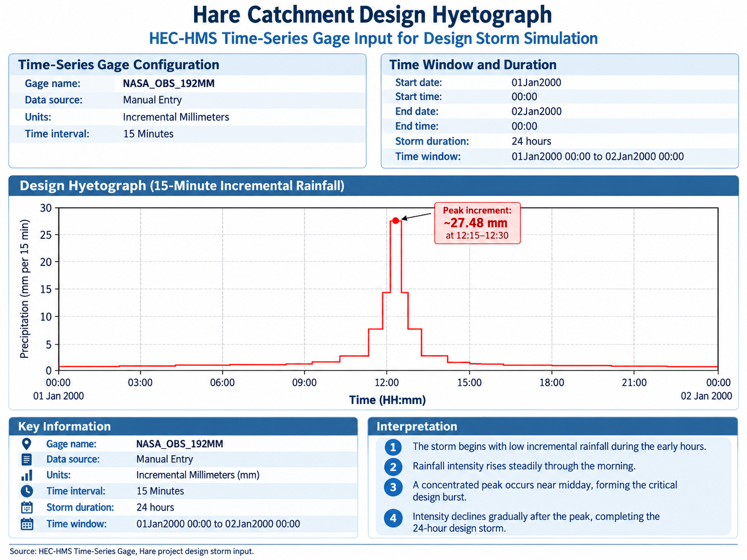Click the 18:00 tick label on time axis
Image resolution: width=747 pixels, height=560 pixels.
pos(551,383)
